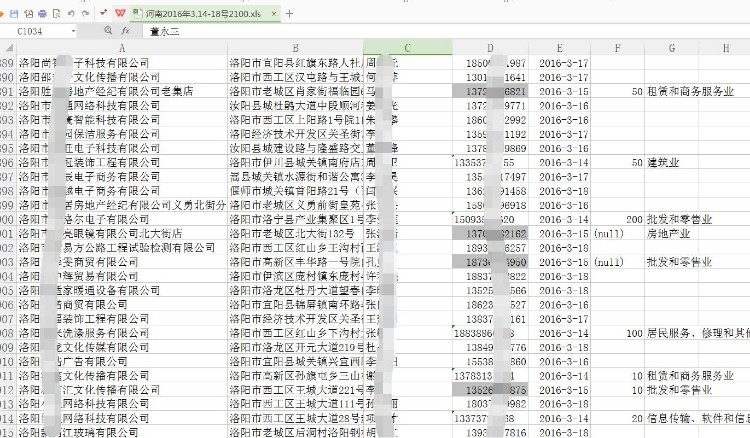750x438 pixels.
Task: Select the cell with value 200
Action: [618, 219]
